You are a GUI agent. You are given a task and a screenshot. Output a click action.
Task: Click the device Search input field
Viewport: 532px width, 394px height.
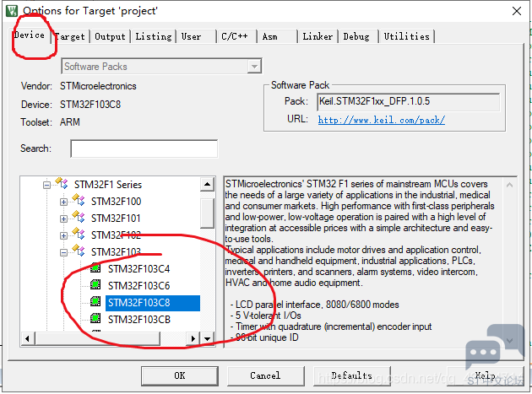click(x=144, y=148)
